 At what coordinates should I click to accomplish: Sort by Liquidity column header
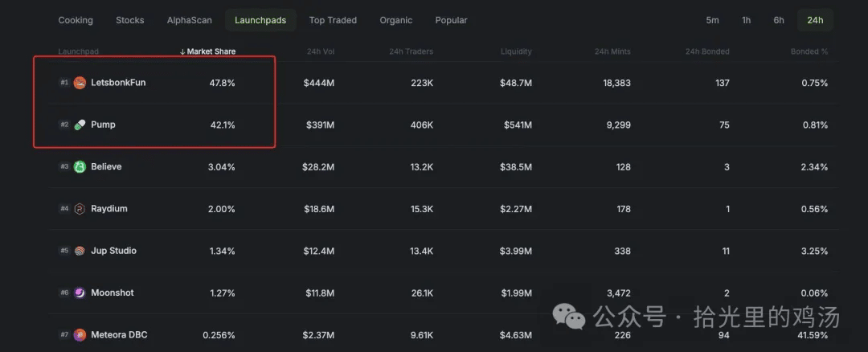click(516, 51)
